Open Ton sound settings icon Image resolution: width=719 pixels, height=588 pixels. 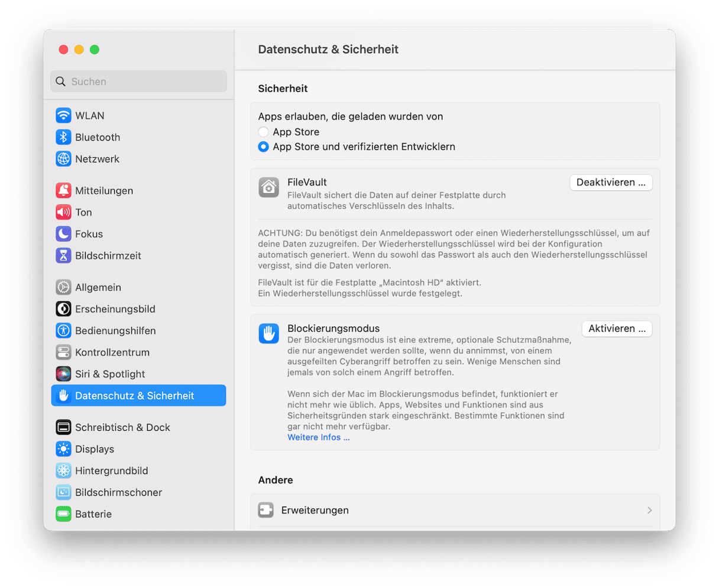point(63,212)
